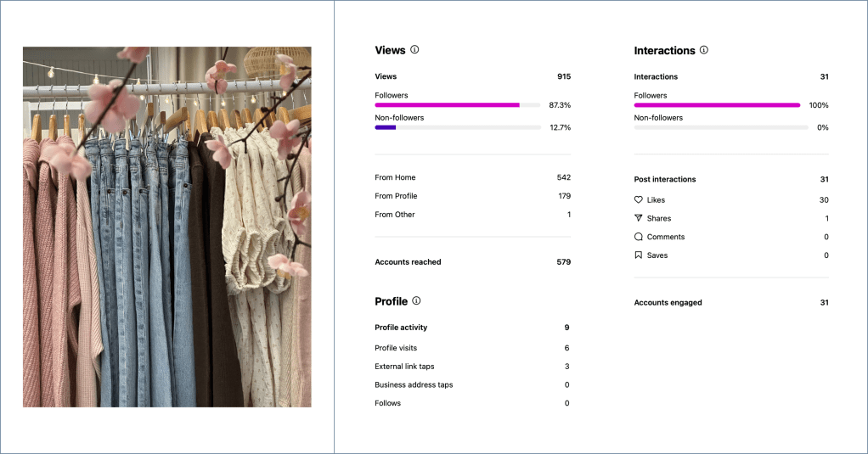Image resolution: width=868 pixels, height=454 pixels.
Task: Click the 'External link taps' label
Action: 404,366
